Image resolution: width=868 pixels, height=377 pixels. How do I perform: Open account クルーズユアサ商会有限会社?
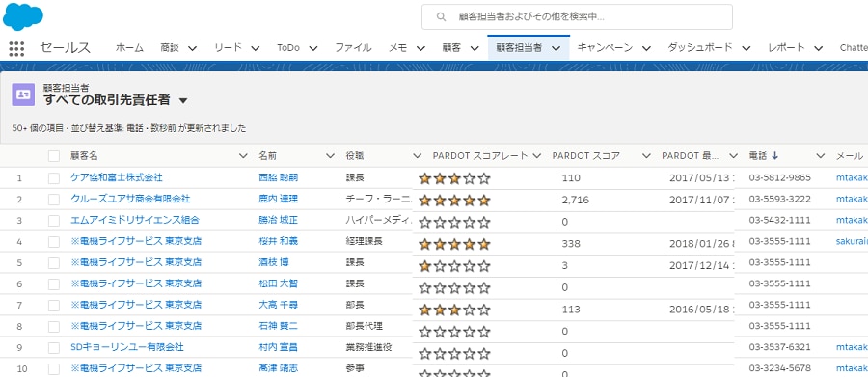point(130,199)
